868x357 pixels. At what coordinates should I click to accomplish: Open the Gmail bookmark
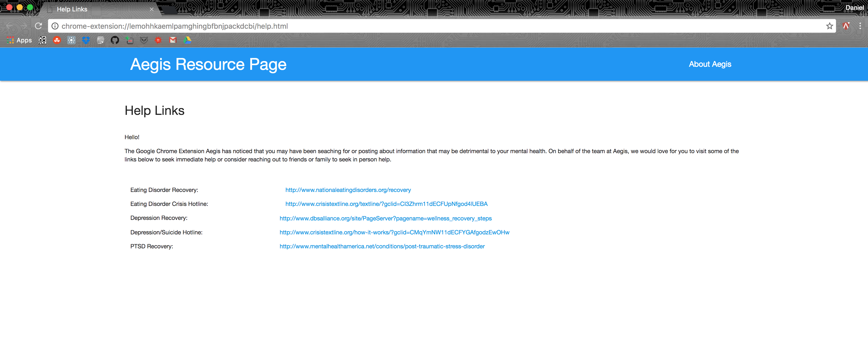tap(173, 40)
